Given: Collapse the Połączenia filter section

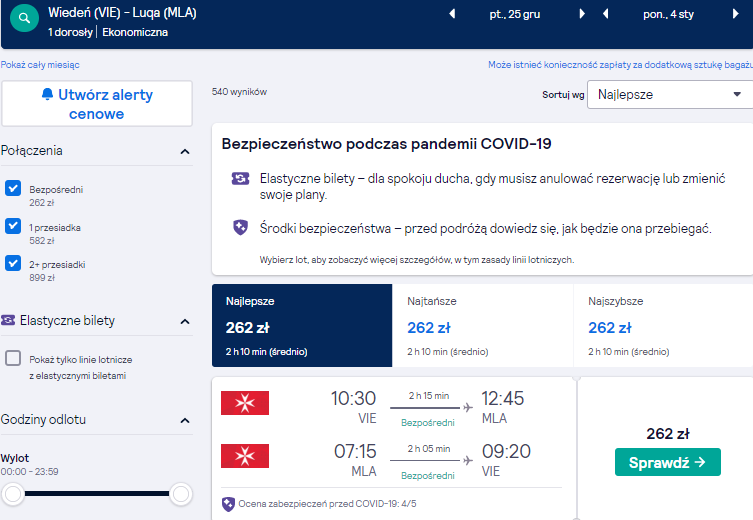Looking at the screenshot, I should pos(185,152).
